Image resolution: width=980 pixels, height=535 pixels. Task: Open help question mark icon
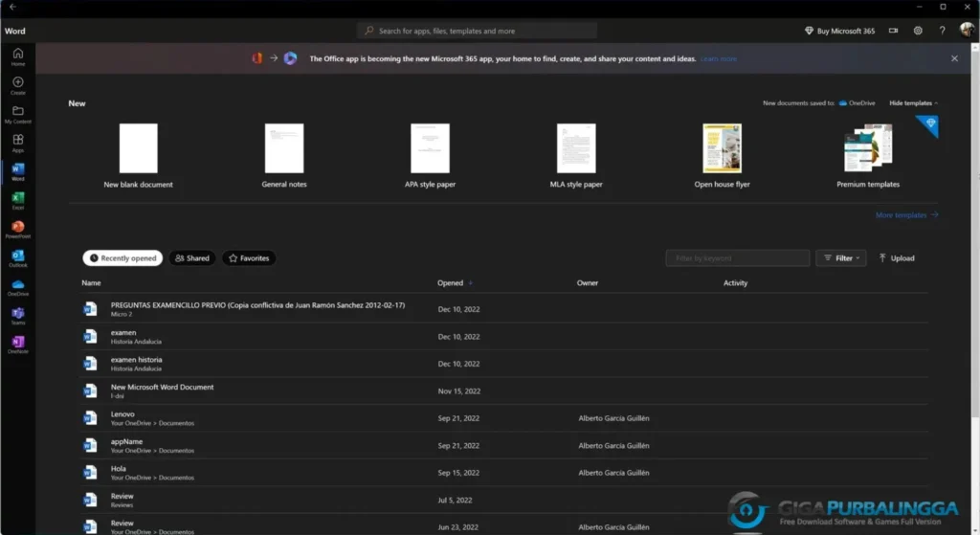tap(942, 31)
